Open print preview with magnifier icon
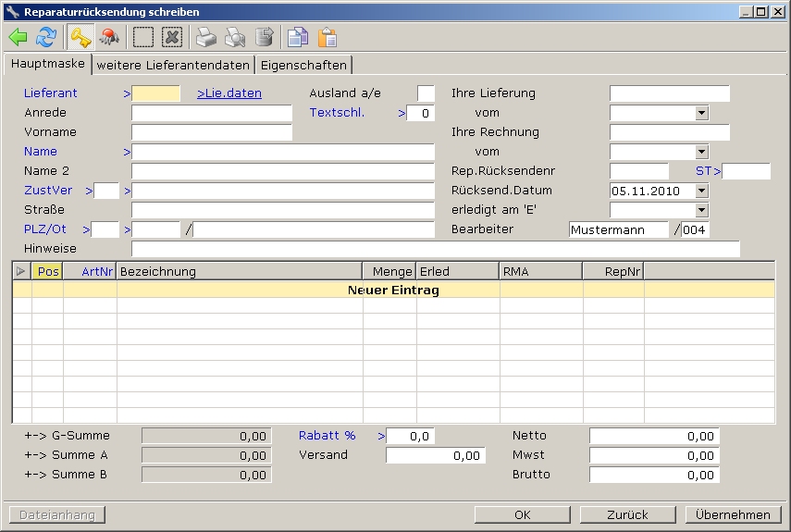The height and width of the screenshot is (532, 791). pyautogui.click(x=235, y=37)
